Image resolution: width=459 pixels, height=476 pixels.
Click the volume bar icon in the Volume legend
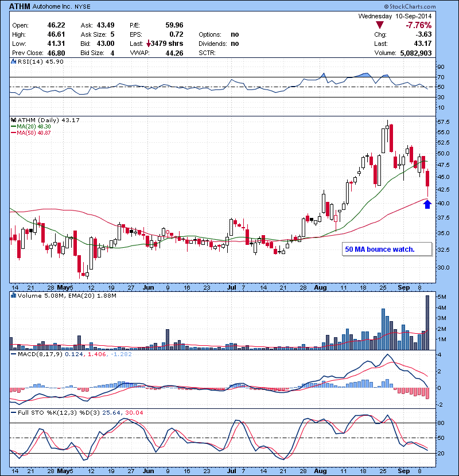click(x=13, y=295)
